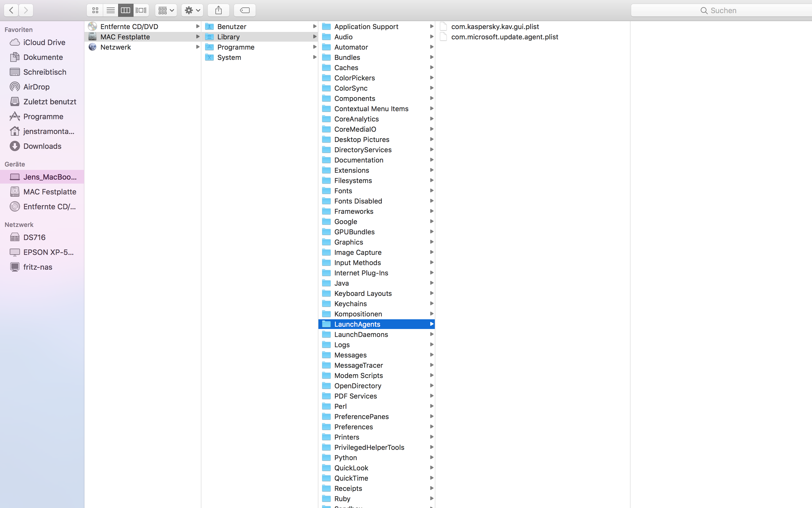Select com.microsoft.update.agent.plist file
Viewport: 812px width, 508px height.
pos(504,37)
